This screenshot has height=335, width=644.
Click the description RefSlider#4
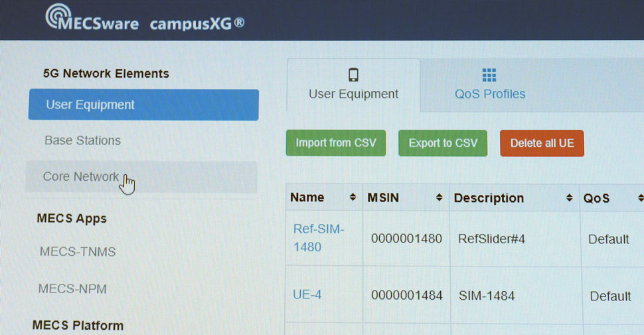pos(491,239)
